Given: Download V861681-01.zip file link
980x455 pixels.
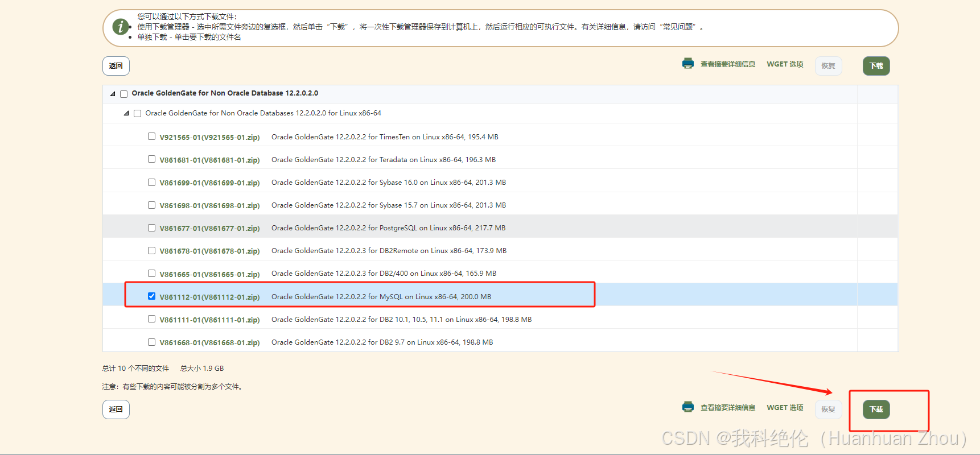Looking at the screenshot, I should click(209, 160).
